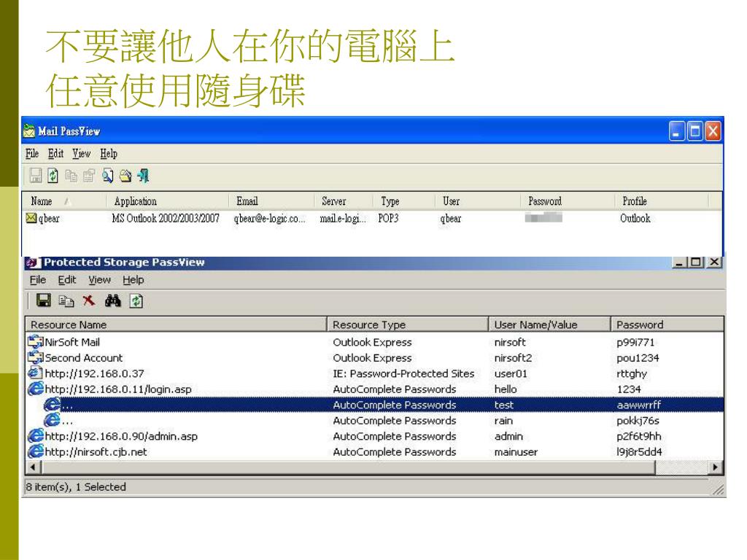Select the http://192.168.0.11/login.asp row

[x=375, y=389]
